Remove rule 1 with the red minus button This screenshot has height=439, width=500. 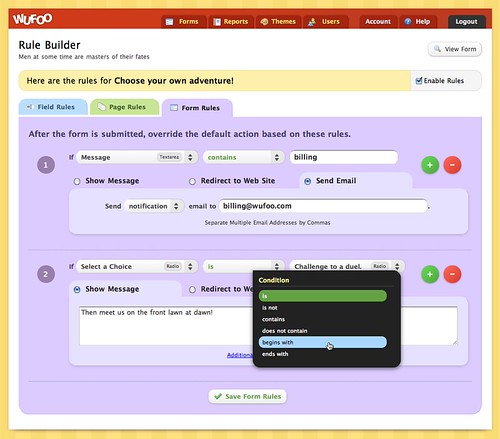(x=452, y=165)
